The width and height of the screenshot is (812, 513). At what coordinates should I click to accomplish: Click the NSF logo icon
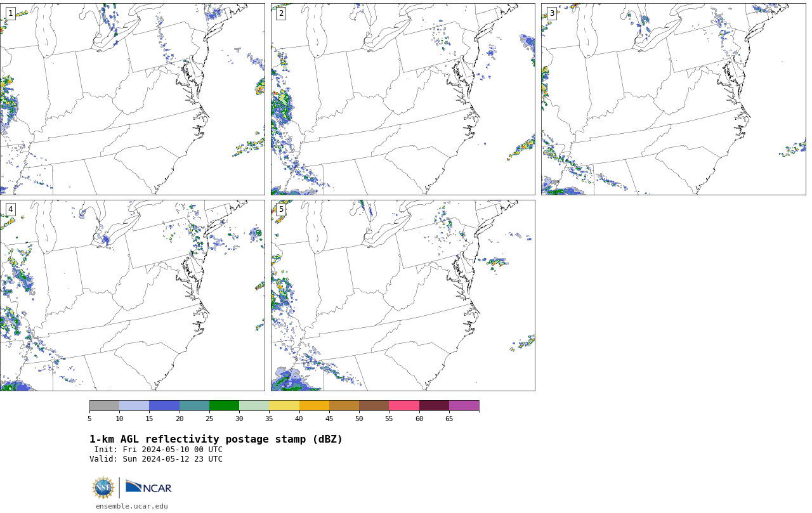click(103, 488)
